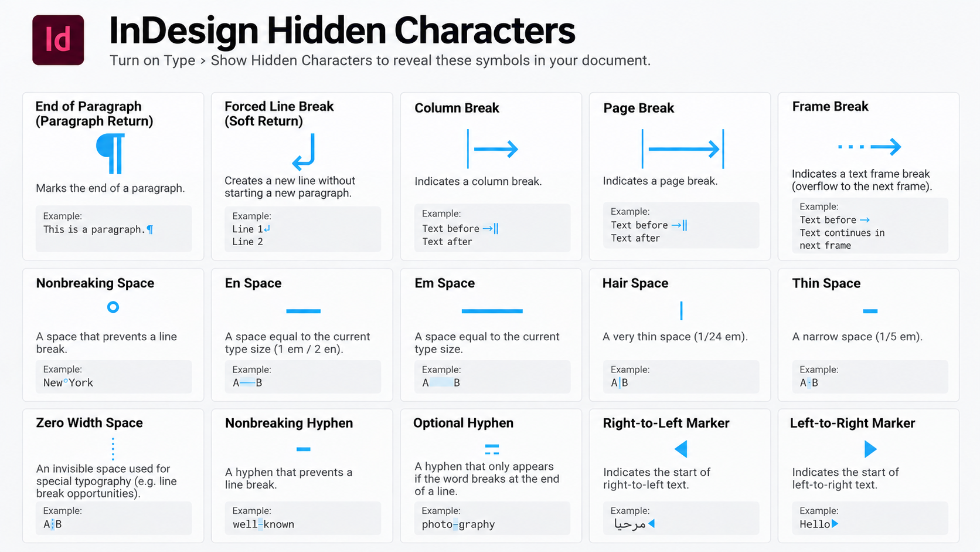This screenshot has height=552, width=980.
Task: Select the Forced Line Break return arrow symbol
Action: (304, 152)
